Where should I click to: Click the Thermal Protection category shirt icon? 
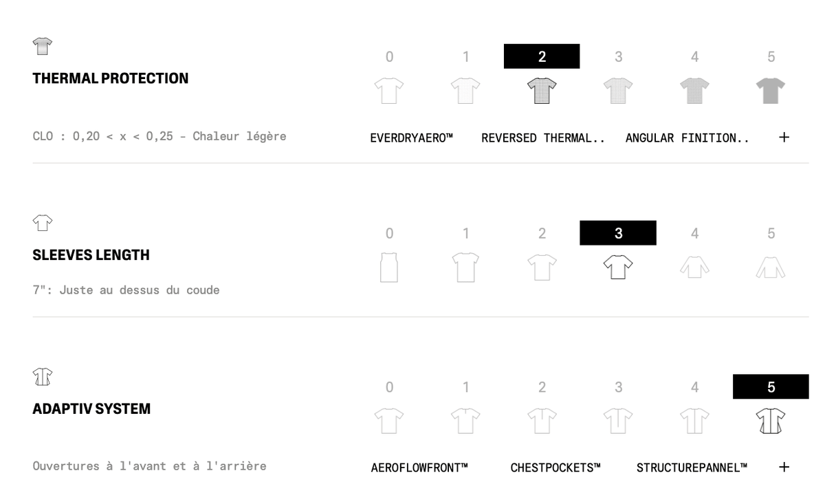click(43, 46)
